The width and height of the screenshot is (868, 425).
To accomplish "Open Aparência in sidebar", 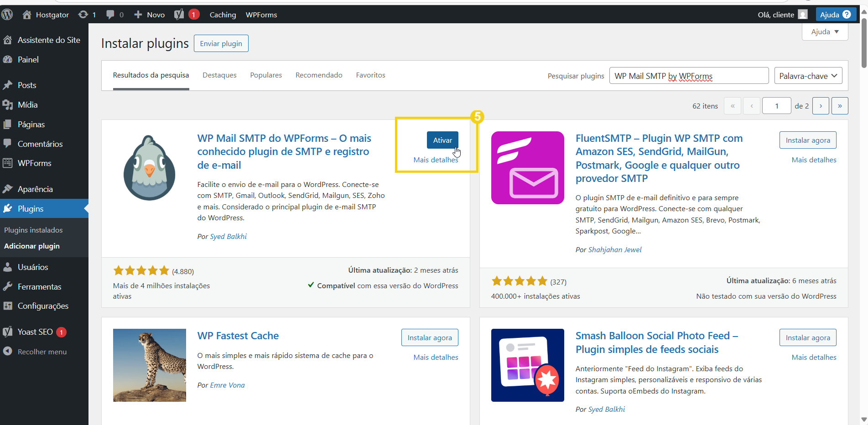I will click(x=44, y=189).
